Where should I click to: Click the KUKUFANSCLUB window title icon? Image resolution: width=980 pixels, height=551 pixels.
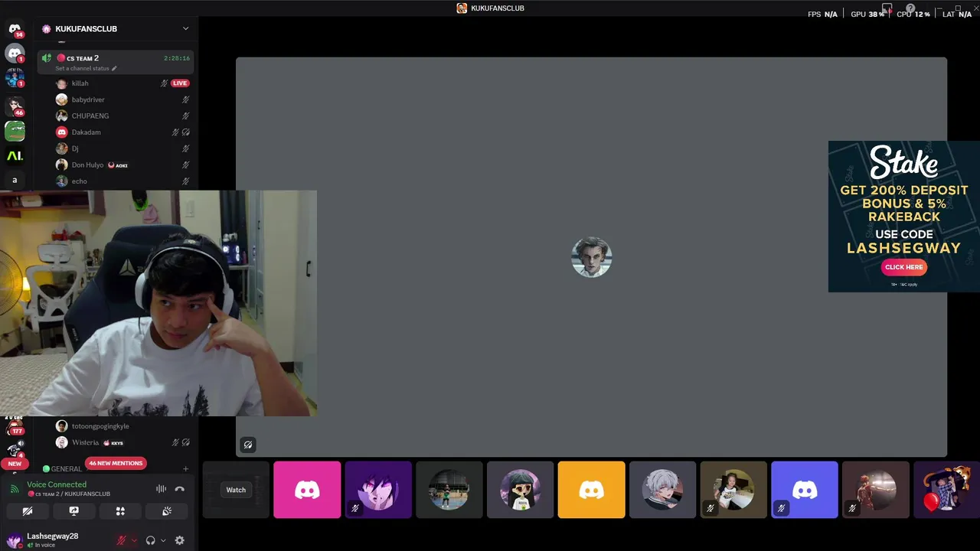(x=462, y=8)
